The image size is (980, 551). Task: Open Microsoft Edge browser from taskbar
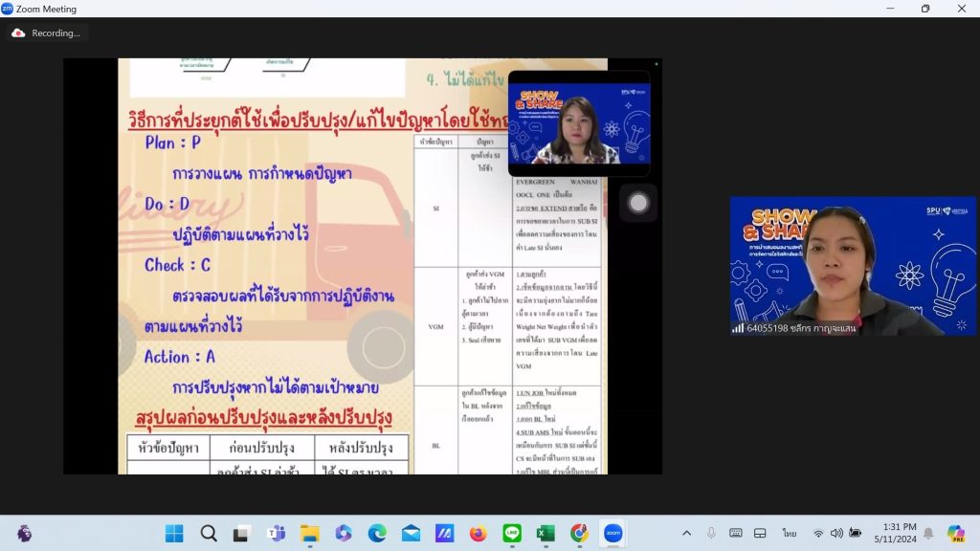point(377,534)
